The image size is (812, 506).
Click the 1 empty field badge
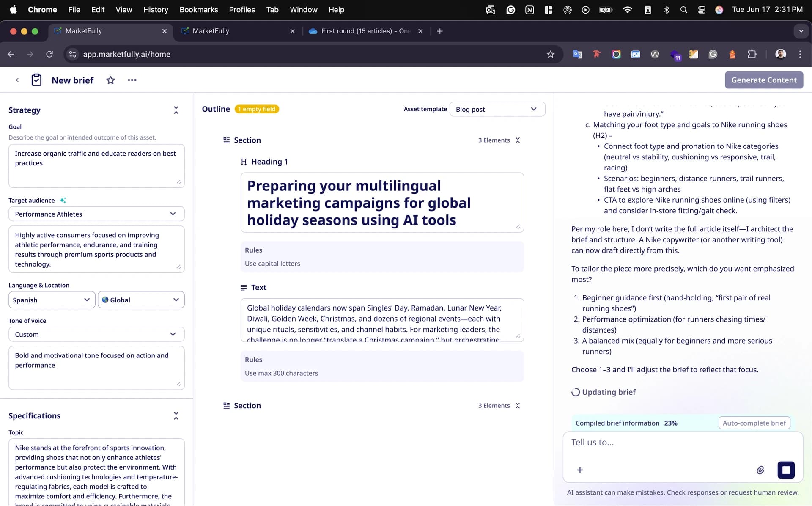[257, 109]
